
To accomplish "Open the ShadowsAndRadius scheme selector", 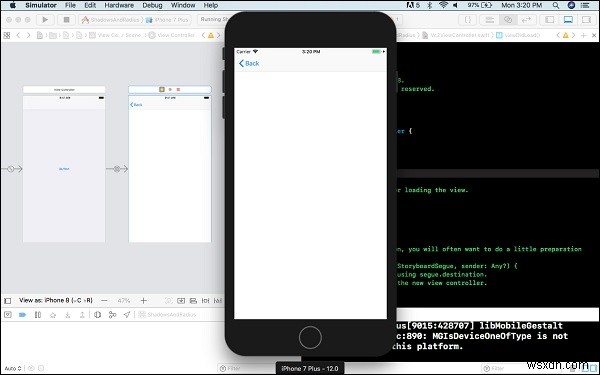I will 111,20.
